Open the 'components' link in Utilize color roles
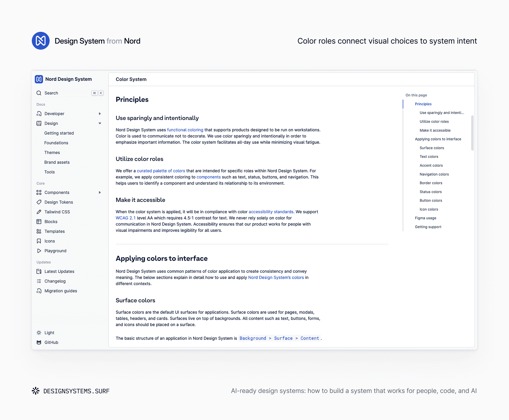This screenshot has height=420, width=509. 209,177
